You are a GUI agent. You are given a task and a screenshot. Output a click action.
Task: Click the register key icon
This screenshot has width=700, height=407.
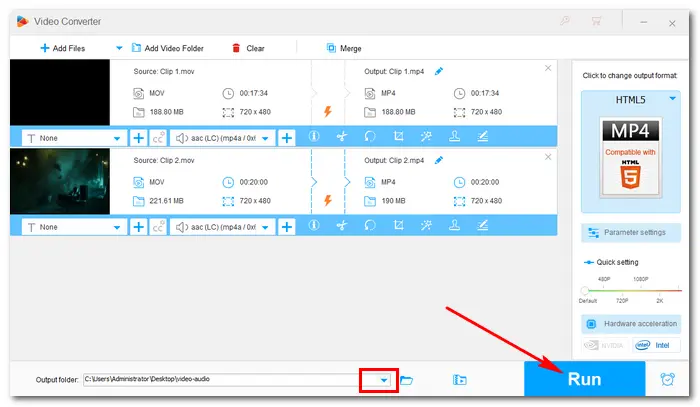(x=565, y=21)
